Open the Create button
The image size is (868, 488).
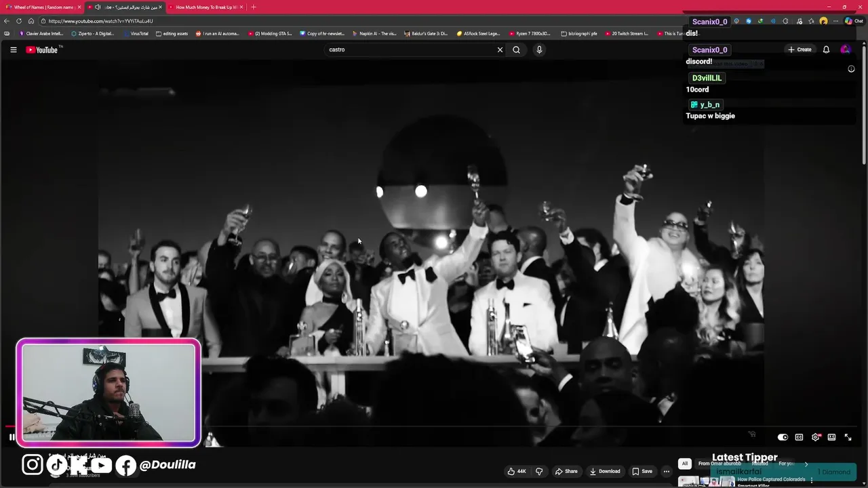point(800,49)
